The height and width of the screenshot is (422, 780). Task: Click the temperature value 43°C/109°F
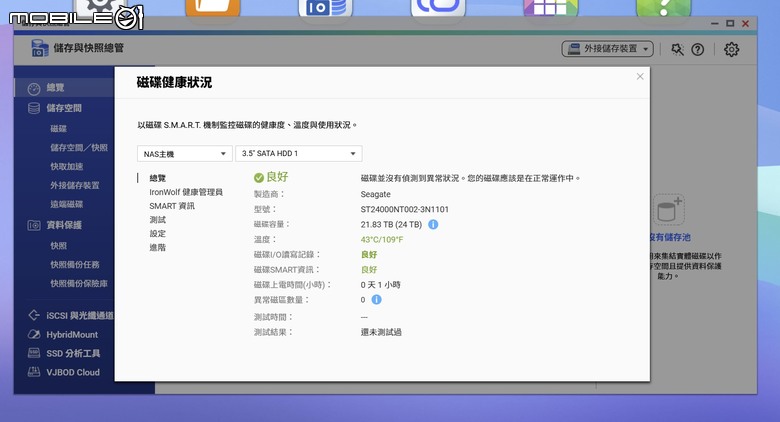click(x=382, y=240)
